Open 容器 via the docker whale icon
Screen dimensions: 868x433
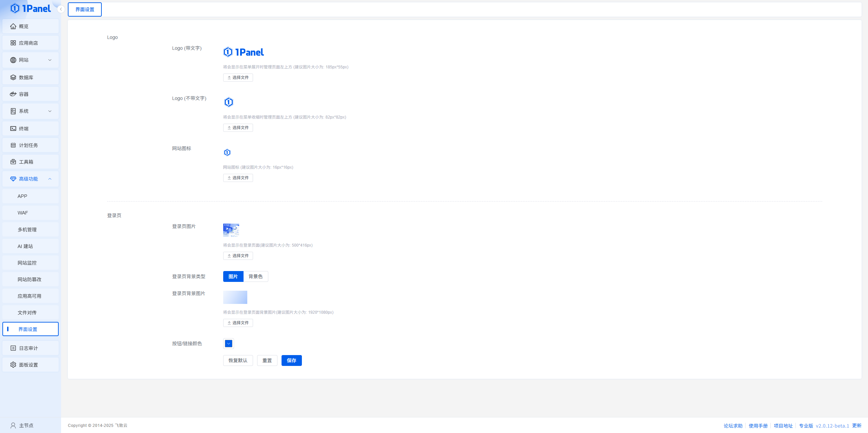13,94
